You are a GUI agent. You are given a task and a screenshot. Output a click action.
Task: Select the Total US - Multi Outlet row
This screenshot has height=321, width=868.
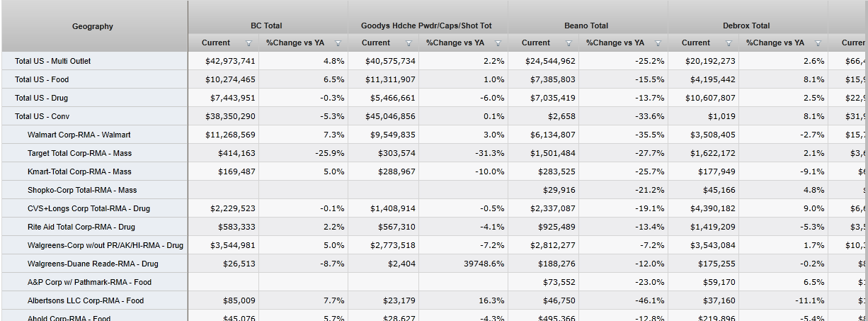pyautogui.click(x=53, y=61)
